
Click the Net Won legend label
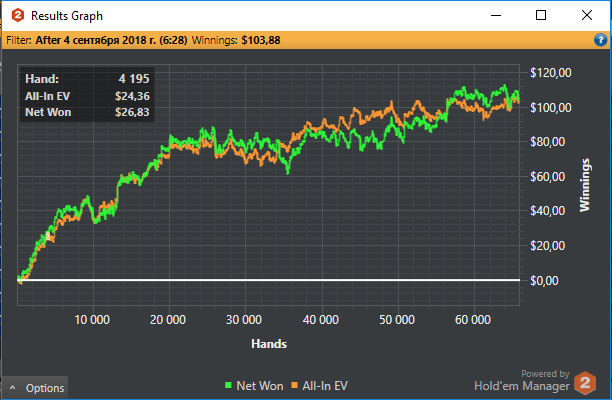tap(260, 386)
